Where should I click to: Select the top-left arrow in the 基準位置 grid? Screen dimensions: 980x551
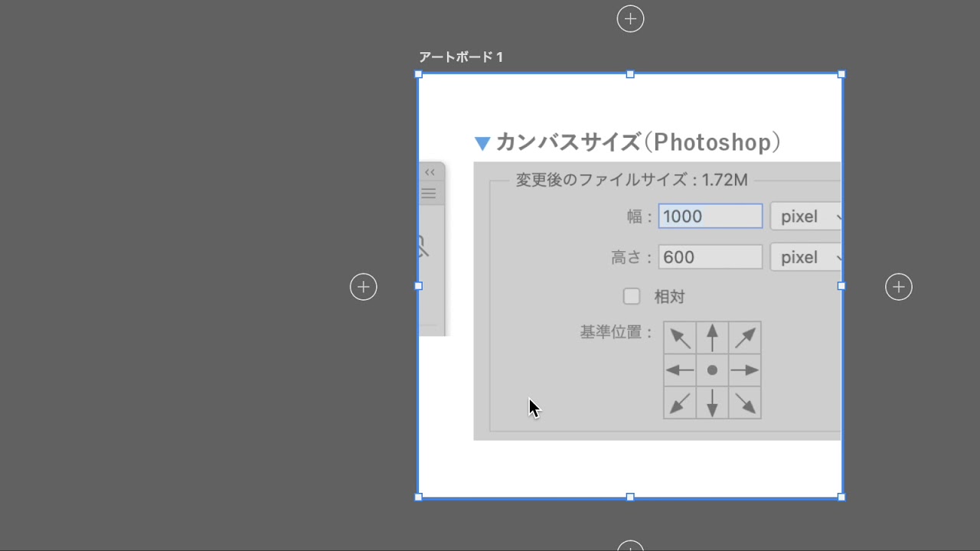click(x=680, y=337)
